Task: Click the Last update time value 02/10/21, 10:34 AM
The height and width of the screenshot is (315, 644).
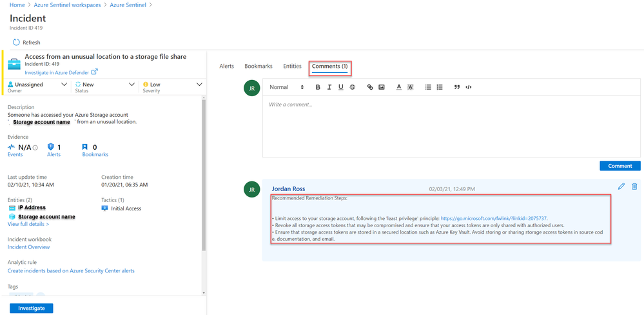Action: [x=31, y=185]
